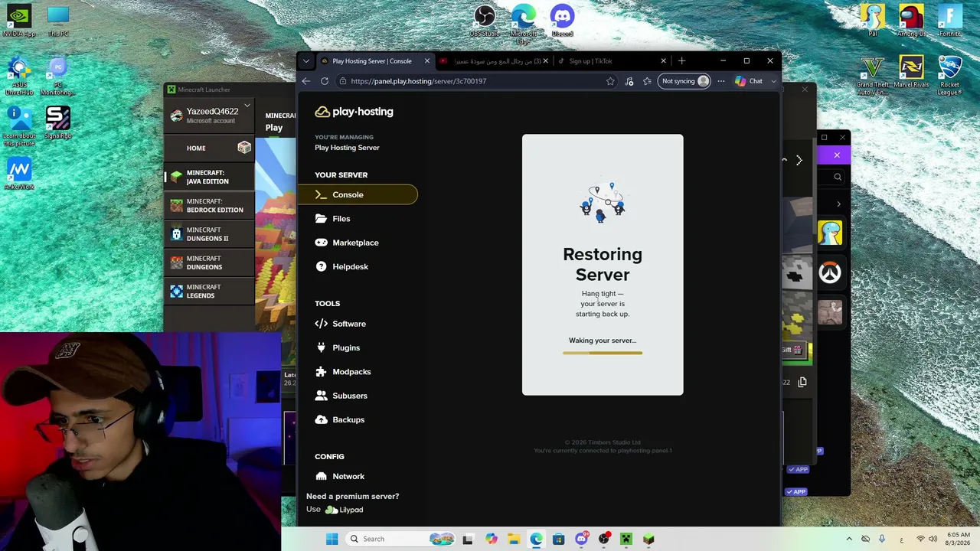Click the Modpacks puzzle icon

click(x=321, y=372)
